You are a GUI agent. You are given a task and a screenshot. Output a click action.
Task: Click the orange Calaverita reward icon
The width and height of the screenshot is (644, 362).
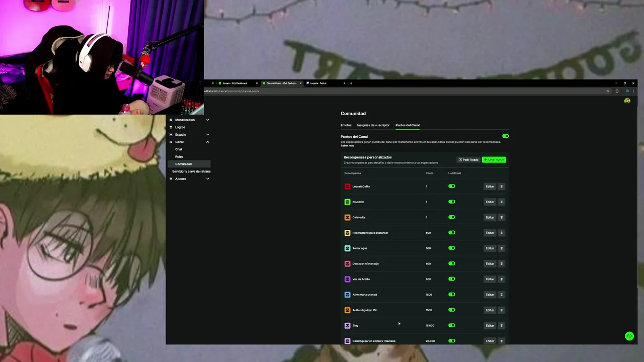pyautogui.click(x=347, y=217)
